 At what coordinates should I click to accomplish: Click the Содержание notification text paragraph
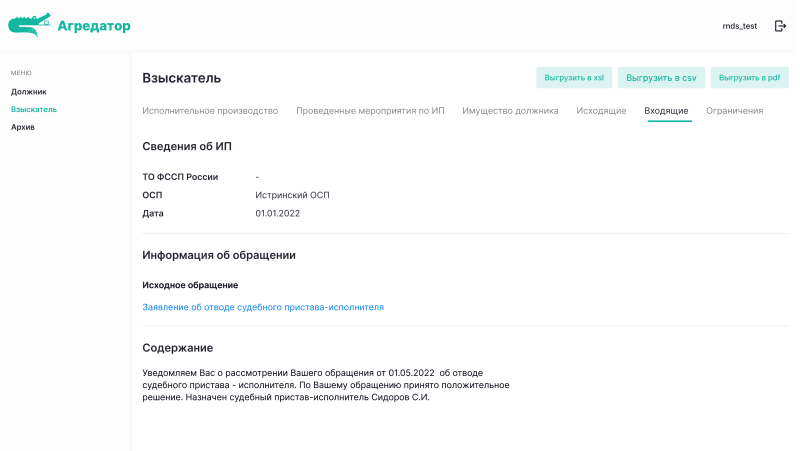click(326, 384)
